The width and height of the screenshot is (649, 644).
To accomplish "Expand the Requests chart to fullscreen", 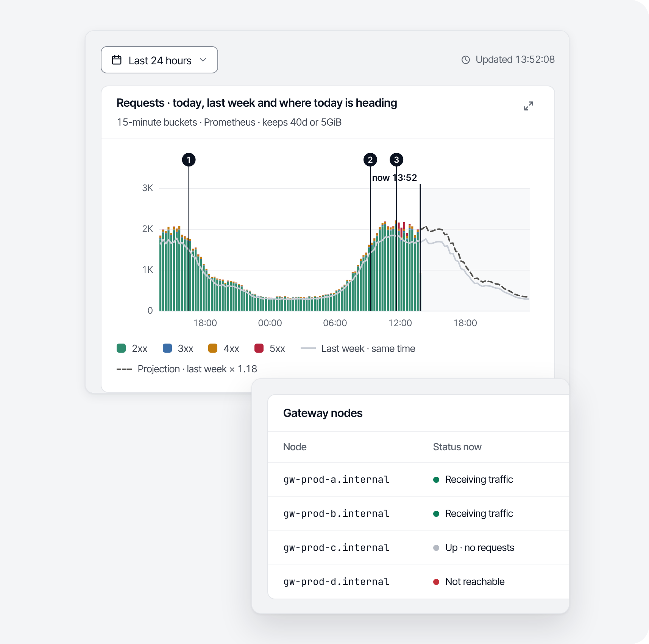I will pyautogui.click(x=529, y=106).
